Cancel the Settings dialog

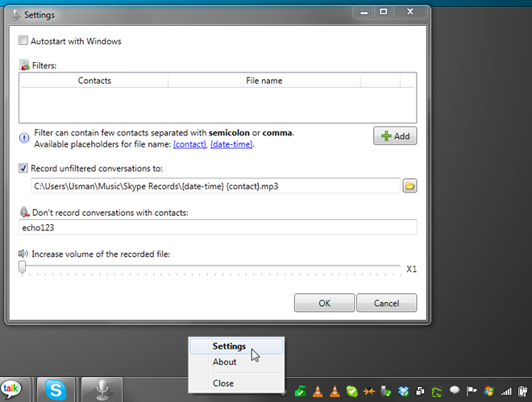(386, 303)
